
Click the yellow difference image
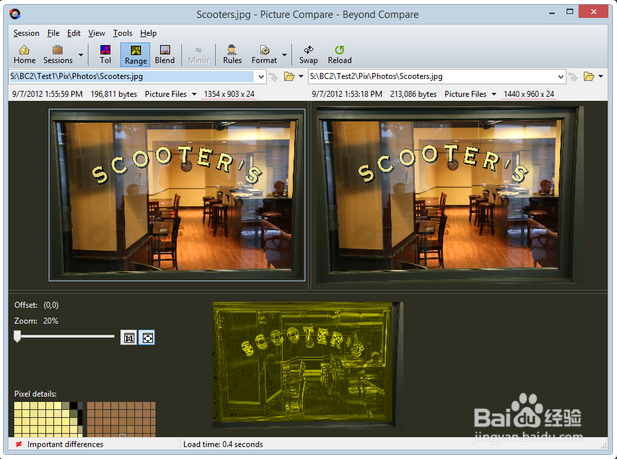pyautogui.click(x=308, y=365)
